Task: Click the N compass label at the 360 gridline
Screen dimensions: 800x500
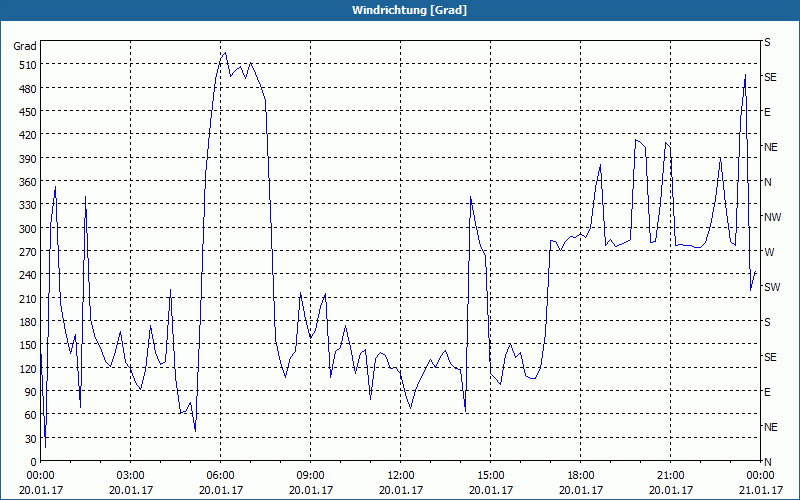Action: tap(768, 182)
